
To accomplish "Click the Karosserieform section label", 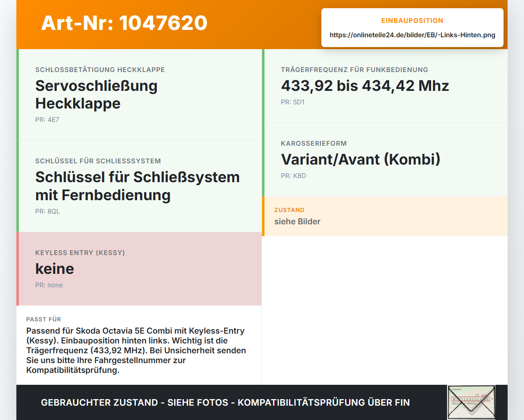I will pyautogui.click(x=314, y=144).
